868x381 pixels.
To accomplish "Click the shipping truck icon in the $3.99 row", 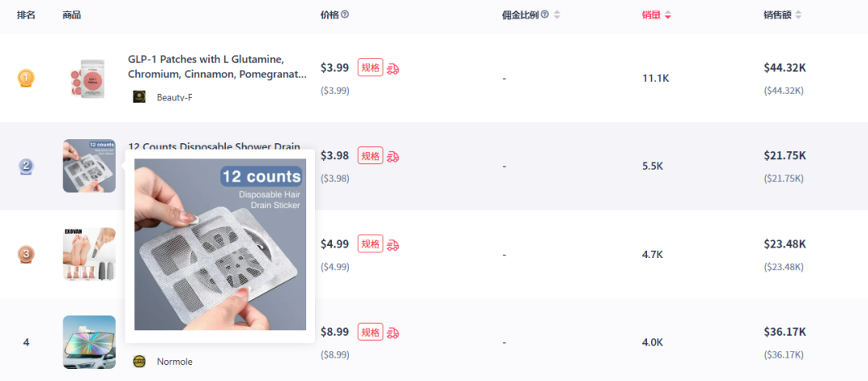I will (393, 68).
